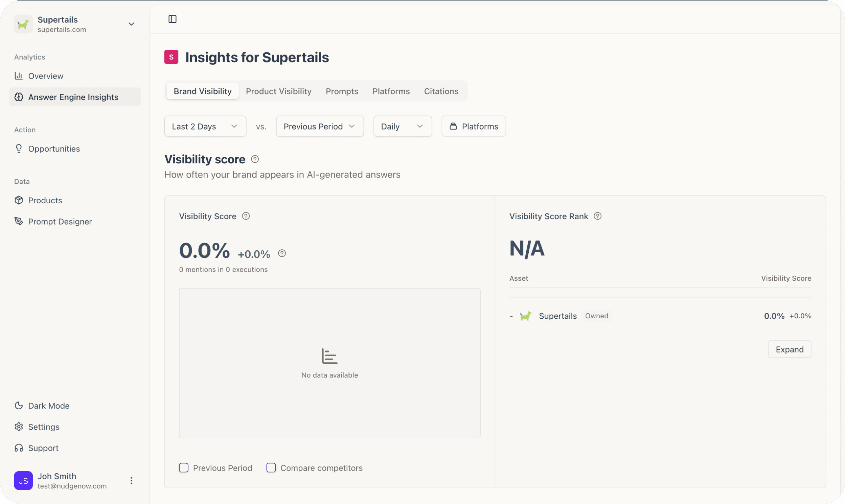Open Support via the headphones icon
The image size is (845, 504).
pos(19,448)
